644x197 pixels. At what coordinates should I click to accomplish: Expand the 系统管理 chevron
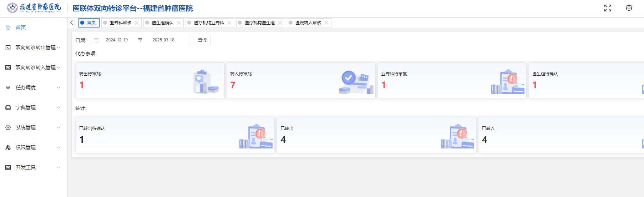coord(59,127)
